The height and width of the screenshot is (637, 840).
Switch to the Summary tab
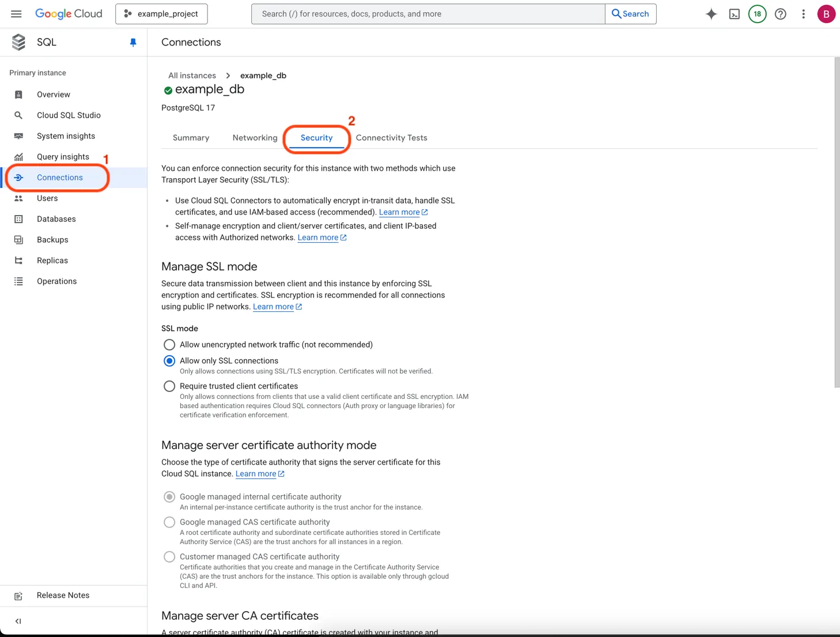coord(191,138)
